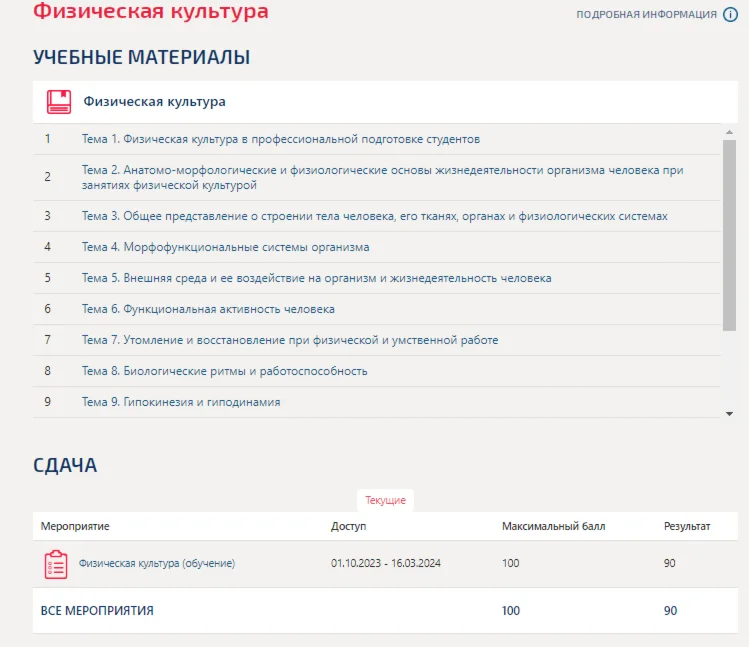Screen dimensions: 749x647
Task: Click access dates 01.10.2023 - 16.03.2024
Action: [385, 563]
